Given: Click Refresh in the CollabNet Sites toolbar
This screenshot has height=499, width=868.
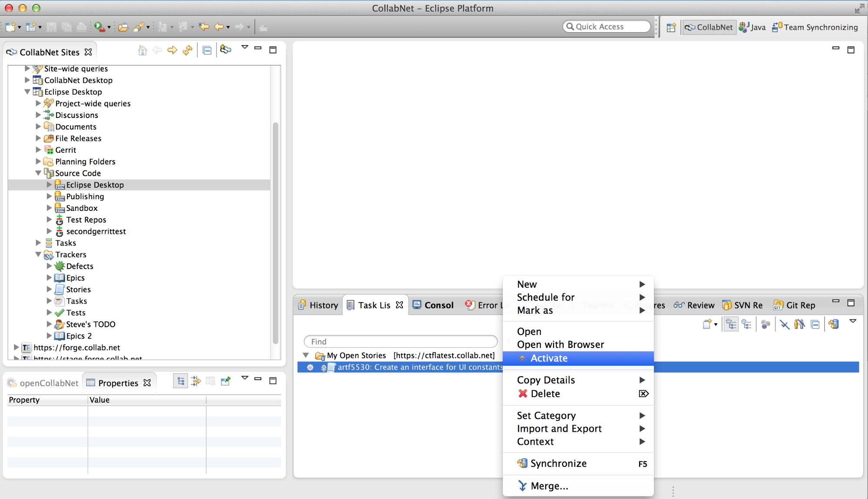Looking at the screenshot, I should coord(188,50).
